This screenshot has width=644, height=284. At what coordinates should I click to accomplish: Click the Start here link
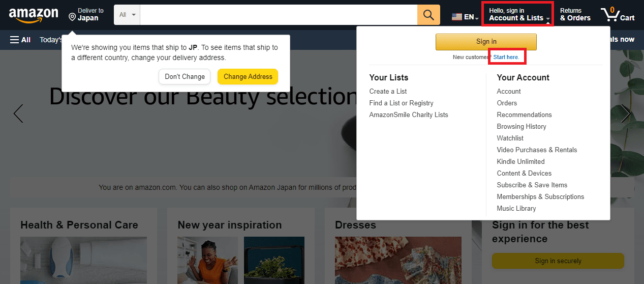click(x=506, y=57)
